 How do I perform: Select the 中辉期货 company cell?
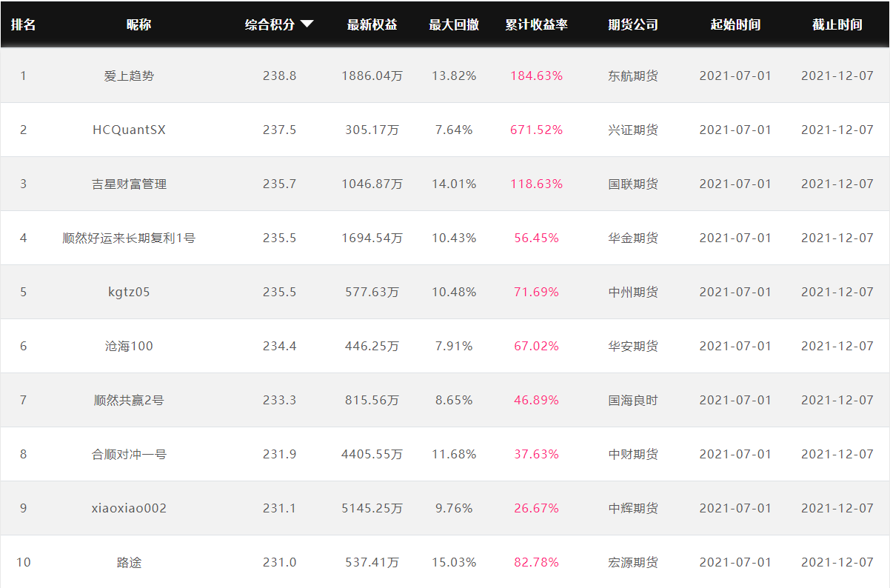(633, 508)
